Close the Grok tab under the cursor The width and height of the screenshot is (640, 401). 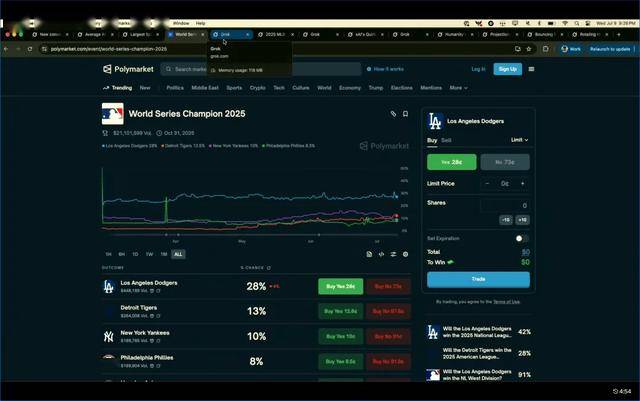[247, 35]
